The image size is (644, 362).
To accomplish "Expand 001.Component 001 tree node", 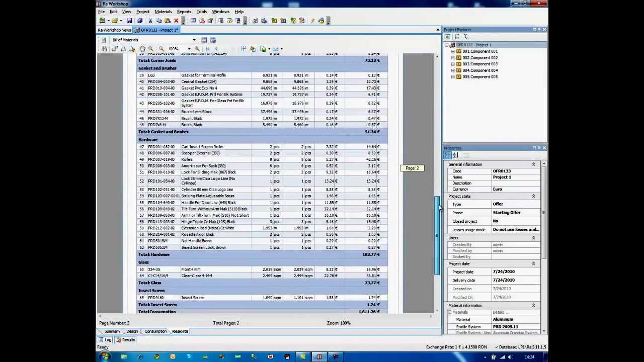I will tap(453, 51).
